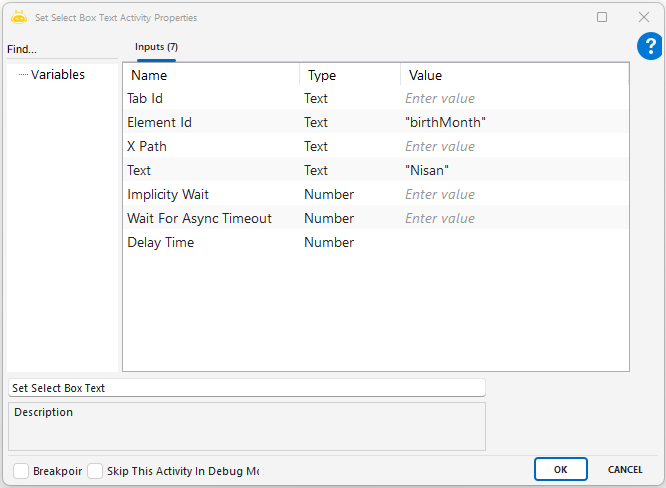
Task: Close the properties dialog window
Action: click(644, 17)
